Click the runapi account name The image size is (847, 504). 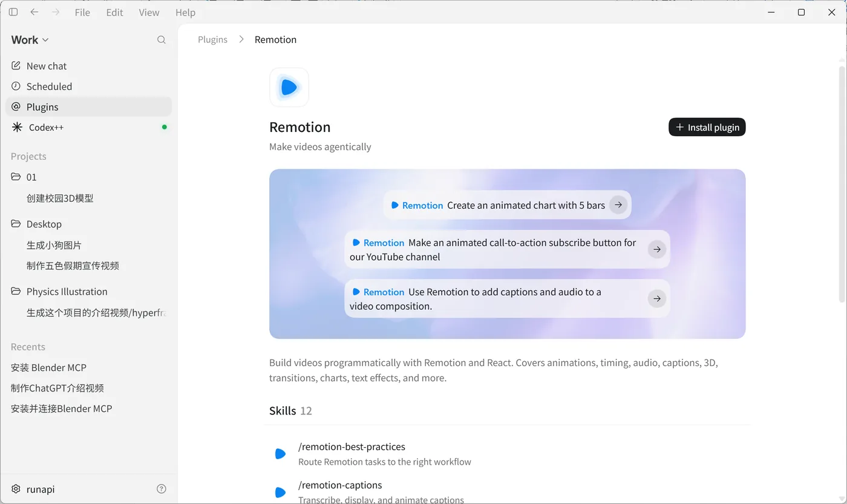click(x=41, y=489)
